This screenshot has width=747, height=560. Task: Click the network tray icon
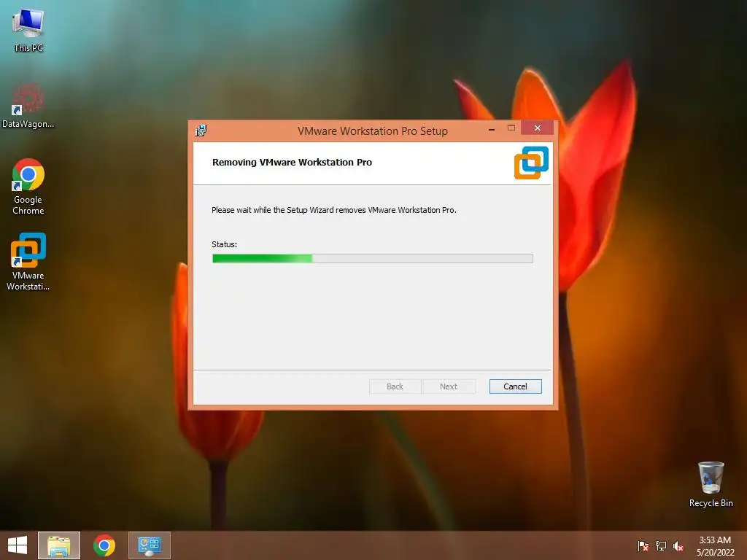click(x=661, y=545)
